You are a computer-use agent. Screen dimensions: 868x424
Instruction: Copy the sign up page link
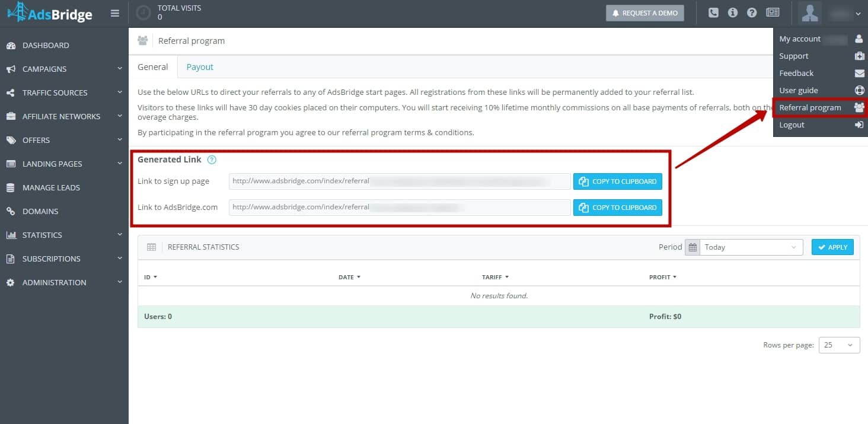[618, 181]
